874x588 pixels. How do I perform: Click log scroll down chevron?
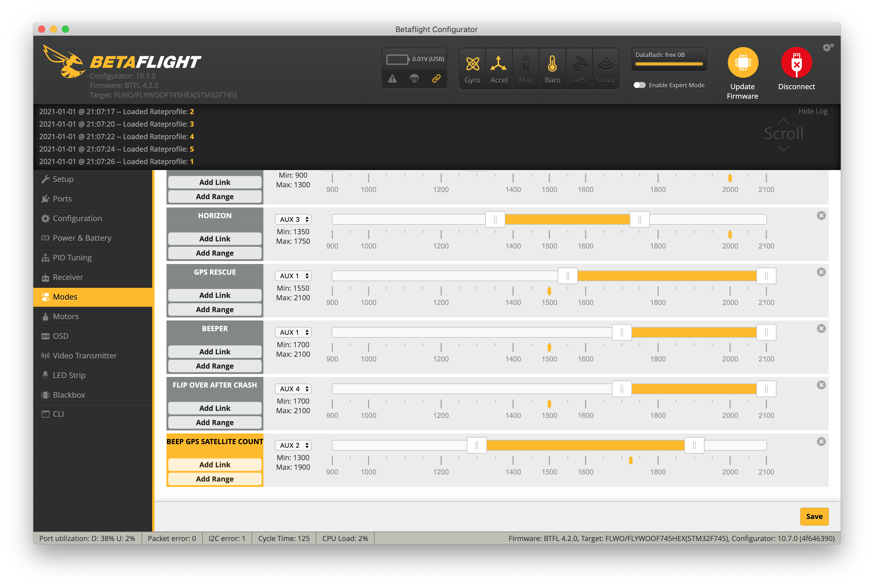pyautogui.click(x=784, y=149)
